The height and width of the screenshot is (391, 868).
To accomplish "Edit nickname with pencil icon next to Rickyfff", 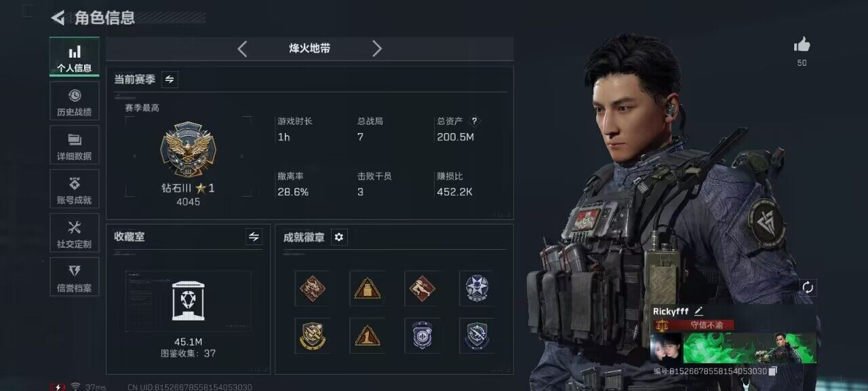I will coord(698,311).
